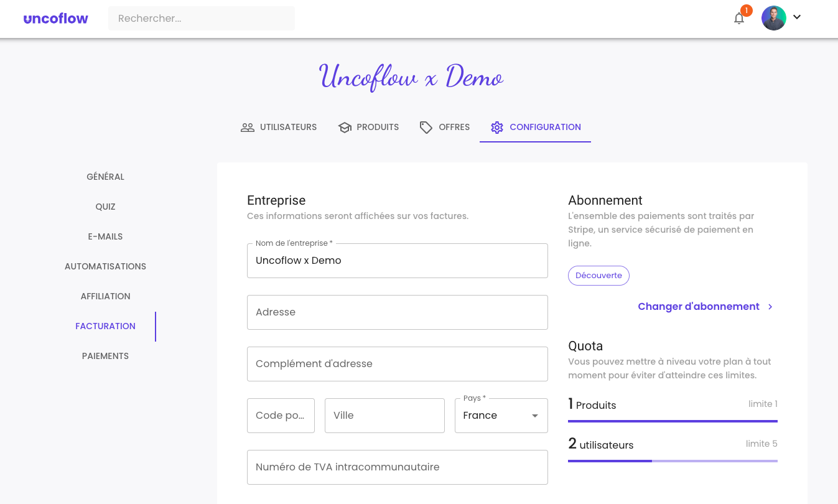Click the Offres tag icon
Viewport: 838px width, 504px height.
tap(426, 128)
